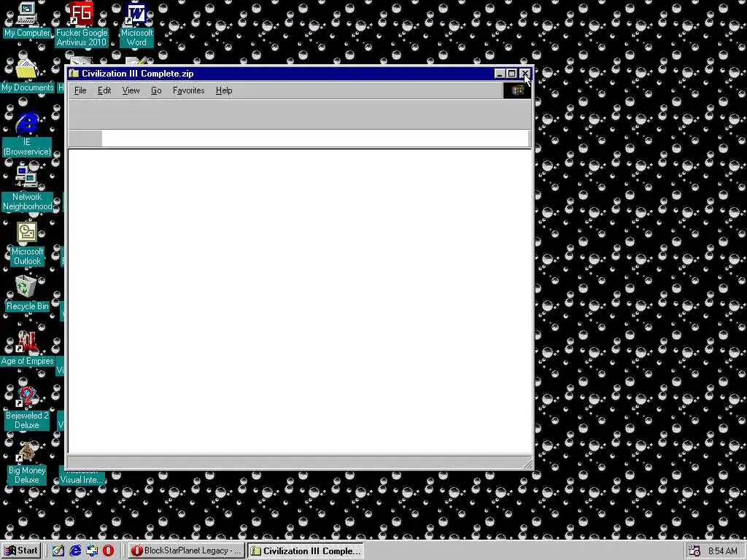Open the Help menu

[x=224, y=90]
